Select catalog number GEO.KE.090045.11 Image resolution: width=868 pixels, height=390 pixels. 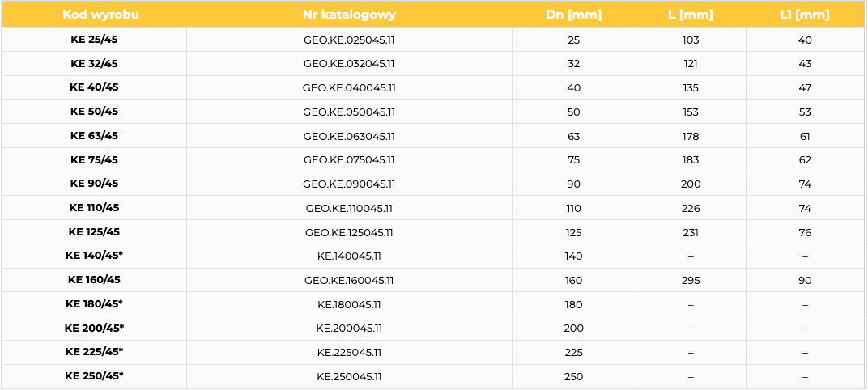[x=349, y=184]
